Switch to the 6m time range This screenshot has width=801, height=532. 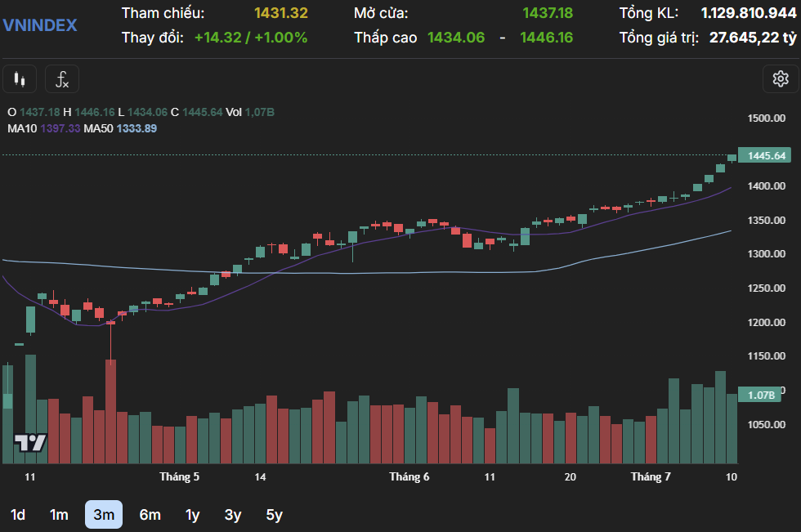(x=150, y=515)
